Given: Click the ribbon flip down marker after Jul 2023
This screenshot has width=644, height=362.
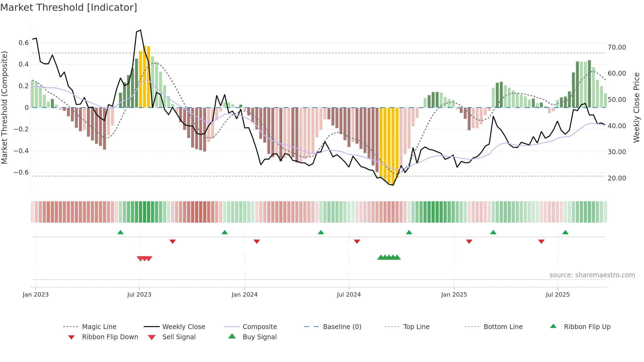Looking at the screenshot, I should [x=173, y=242].
